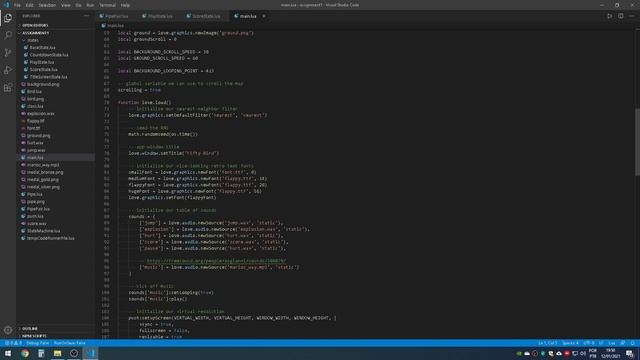The image size is (640, 360).
Task: Open StateMachine.lua in the explorer
Action: click(43, 231)
